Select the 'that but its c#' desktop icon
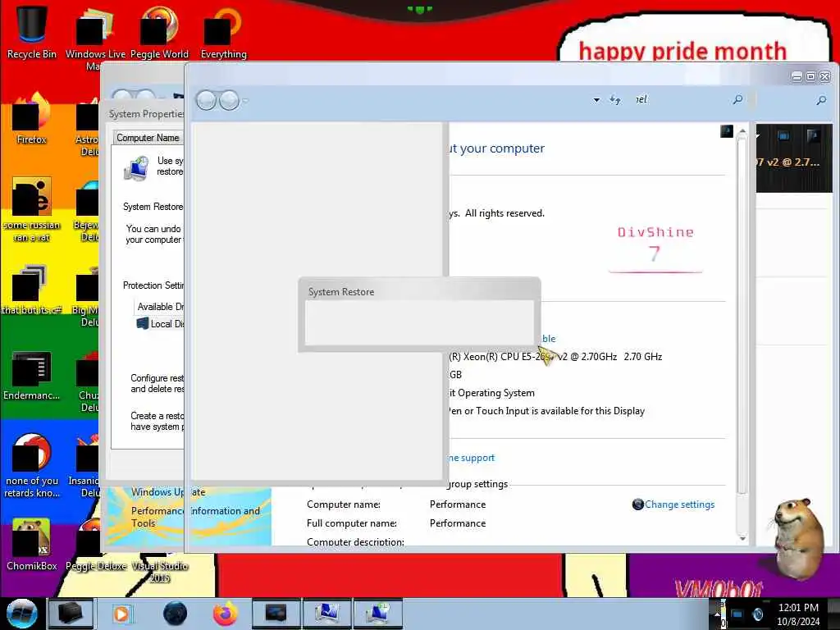 [32, 290]
